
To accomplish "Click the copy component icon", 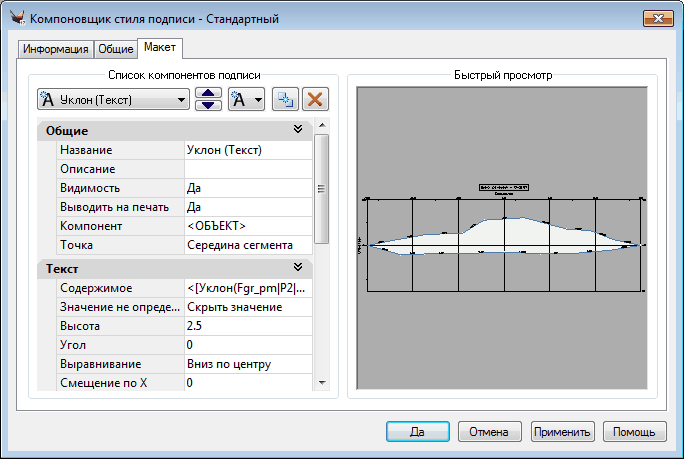I will click(x=285, y=99).
